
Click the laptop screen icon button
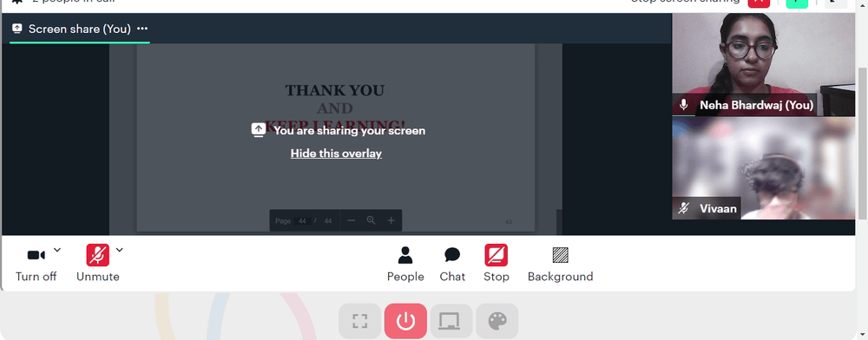pos(451,321)
